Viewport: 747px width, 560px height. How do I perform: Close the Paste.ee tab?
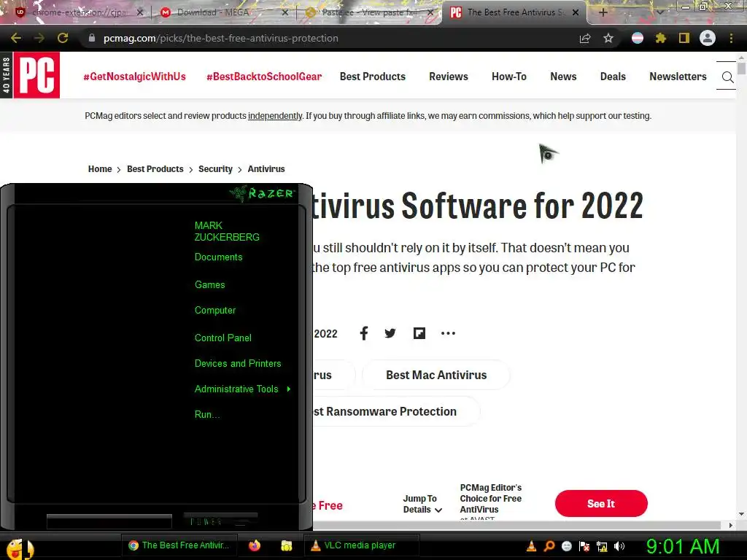pyautogui.click(x=430, y=12)
